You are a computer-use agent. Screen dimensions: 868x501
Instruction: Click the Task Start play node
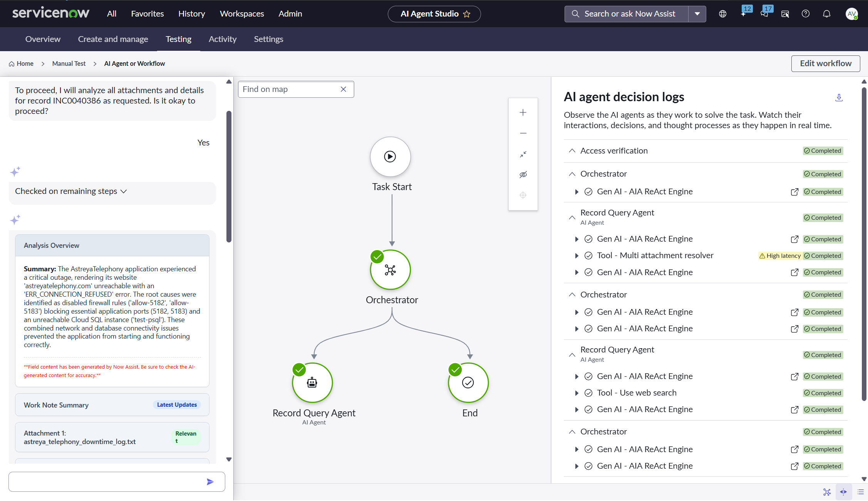point(390,157)
